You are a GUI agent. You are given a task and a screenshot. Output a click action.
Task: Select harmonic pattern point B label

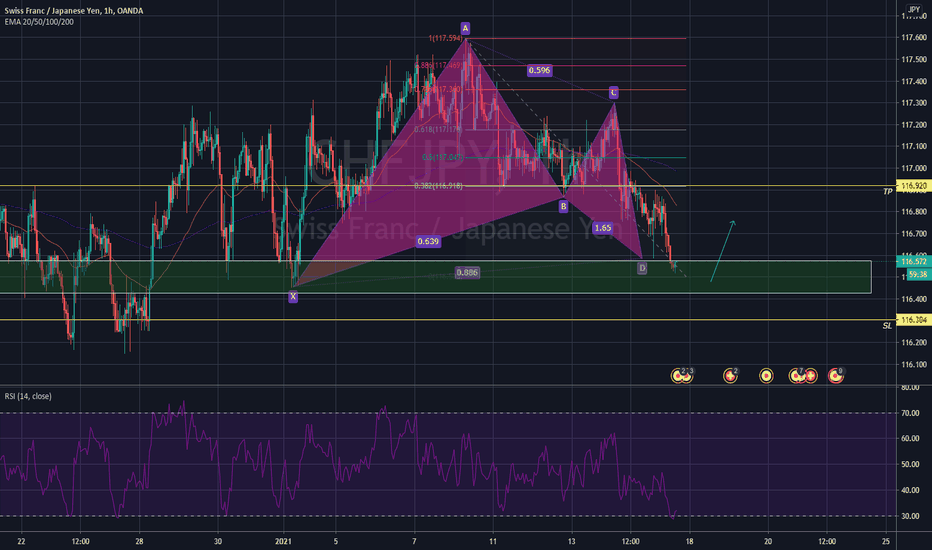563,206
